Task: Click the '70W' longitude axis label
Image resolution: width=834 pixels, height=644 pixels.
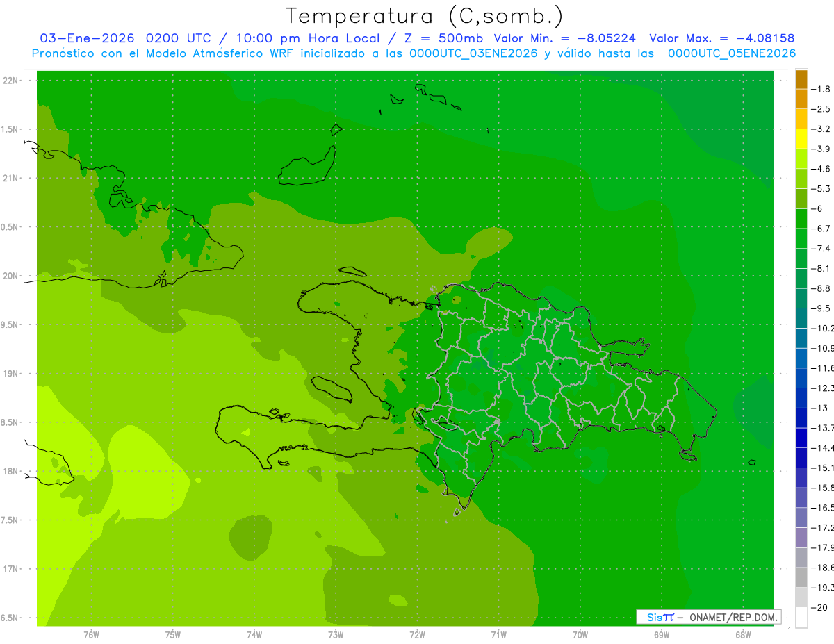Action: tap(580, 635)
